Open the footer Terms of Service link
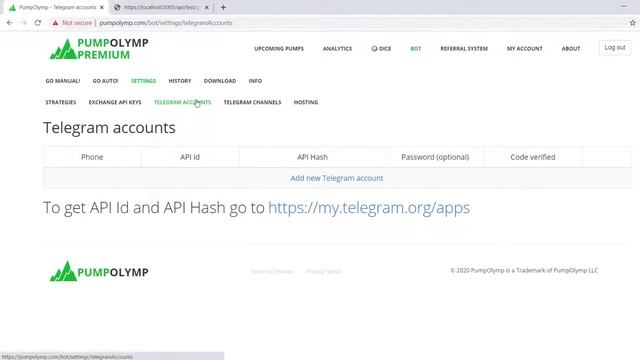640x360 pixels. point(271,271)
